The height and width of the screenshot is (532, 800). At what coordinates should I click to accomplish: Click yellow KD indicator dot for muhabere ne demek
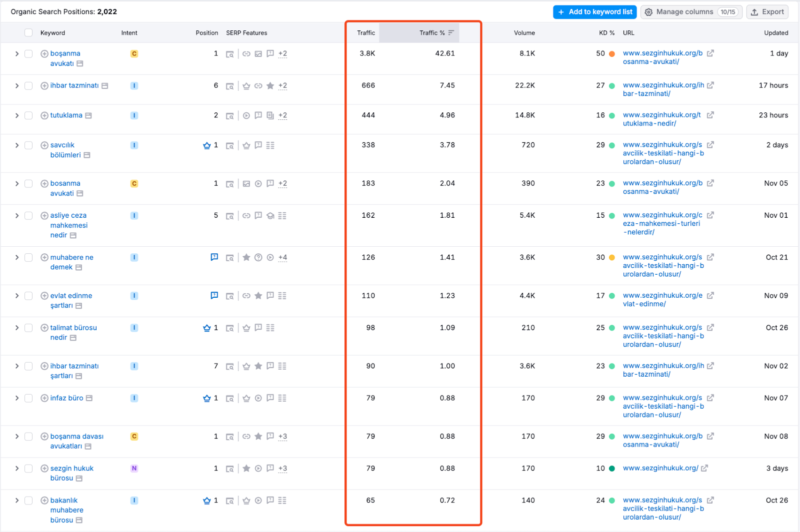pos(611,257)
